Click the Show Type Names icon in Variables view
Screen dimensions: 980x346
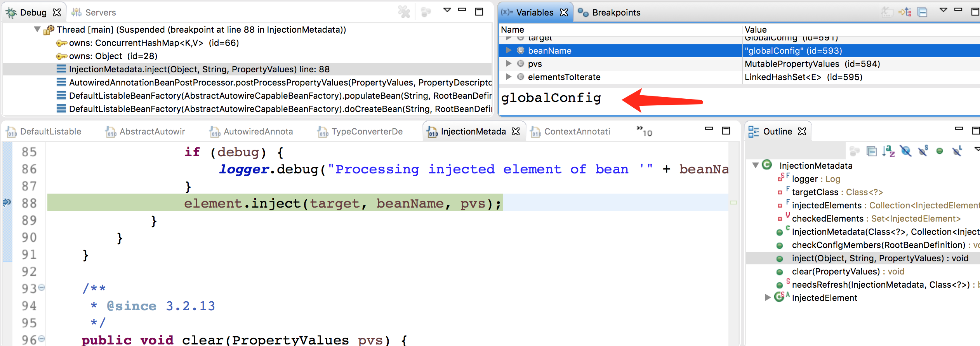pos(887,12)
